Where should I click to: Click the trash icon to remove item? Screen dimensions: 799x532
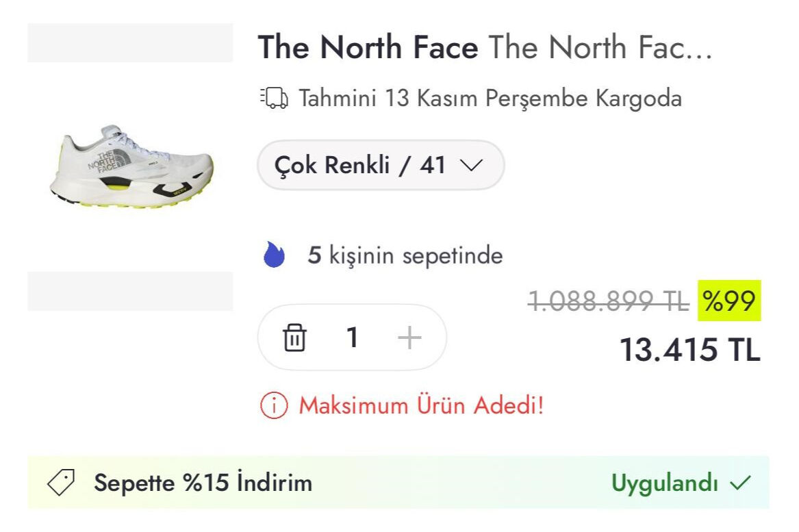[294, 336]
